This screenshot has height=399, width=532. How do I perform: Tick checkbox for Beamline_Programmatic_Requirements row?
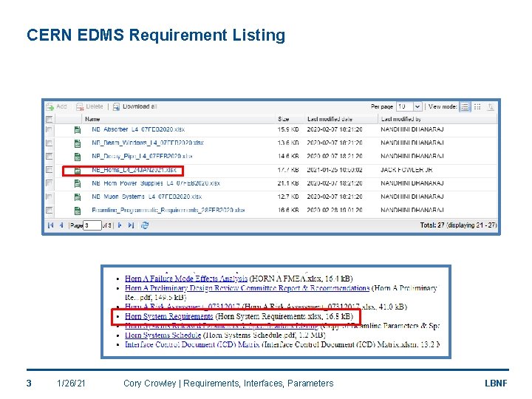pos(50,210)
